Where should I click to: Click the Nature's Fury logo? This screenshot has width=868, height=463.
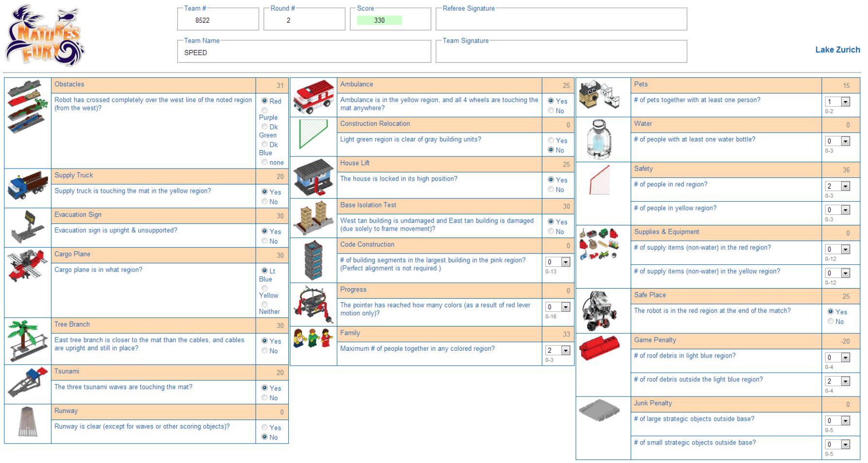point(45,35)
